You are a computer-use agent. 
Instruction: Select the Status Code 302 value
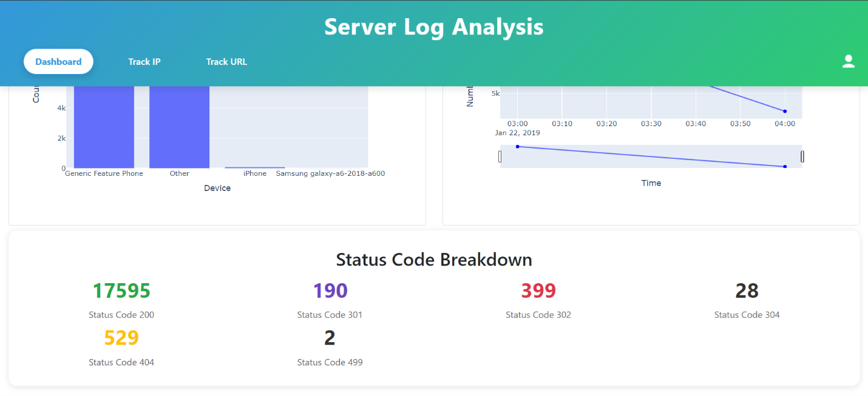[x=538, y=290]
